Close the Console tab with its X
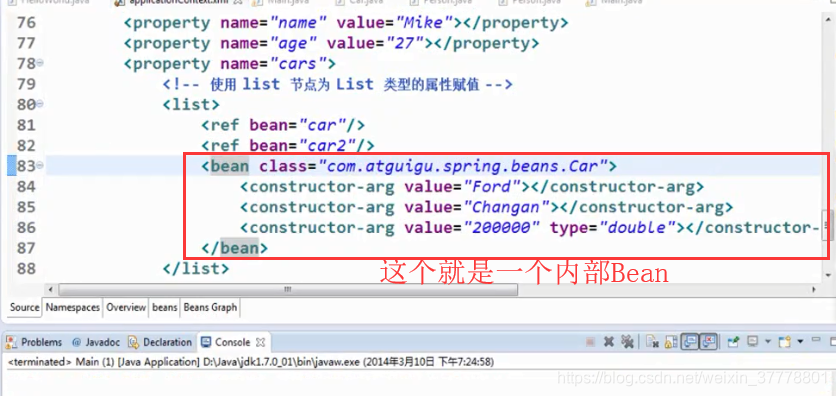Screen dimensions: 836x396 coord(261,342)
